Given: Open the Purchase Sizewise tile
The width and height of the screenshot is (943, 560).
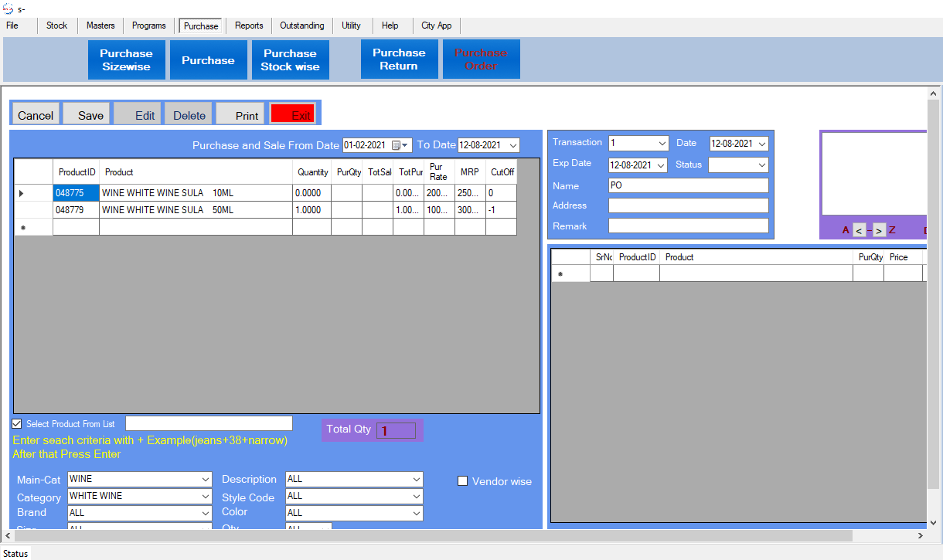Looking at the screenshot, I should [126, 59].
